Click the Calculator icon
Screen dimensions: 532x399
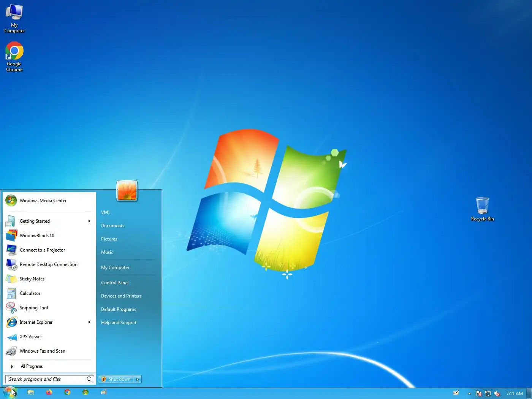pos(11,293)
